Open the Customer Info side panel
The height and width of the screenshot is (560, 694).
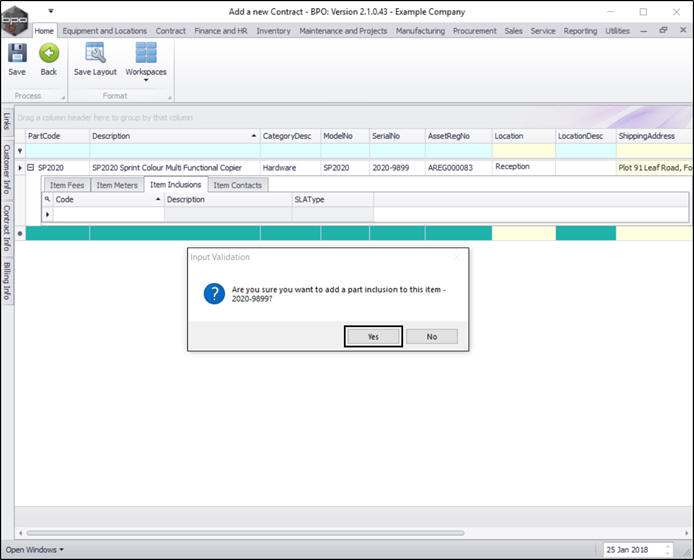7,169
